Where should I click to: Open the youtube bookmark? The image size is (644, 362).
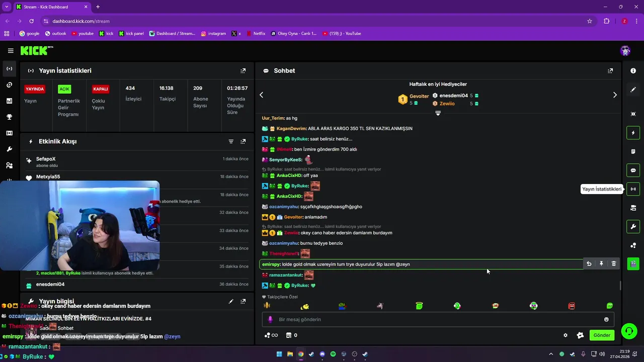point(83,34)
